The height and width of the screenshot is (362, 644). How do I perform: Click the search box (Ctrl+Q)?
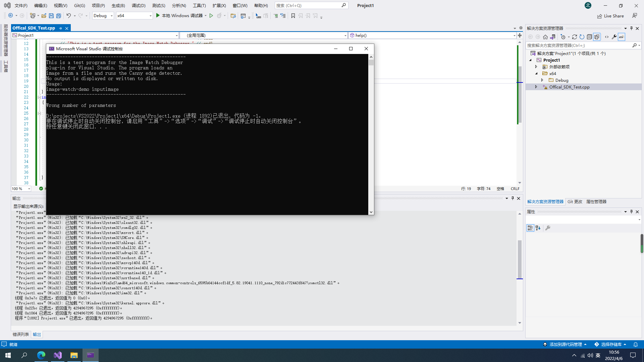click(x=308, y=5)
